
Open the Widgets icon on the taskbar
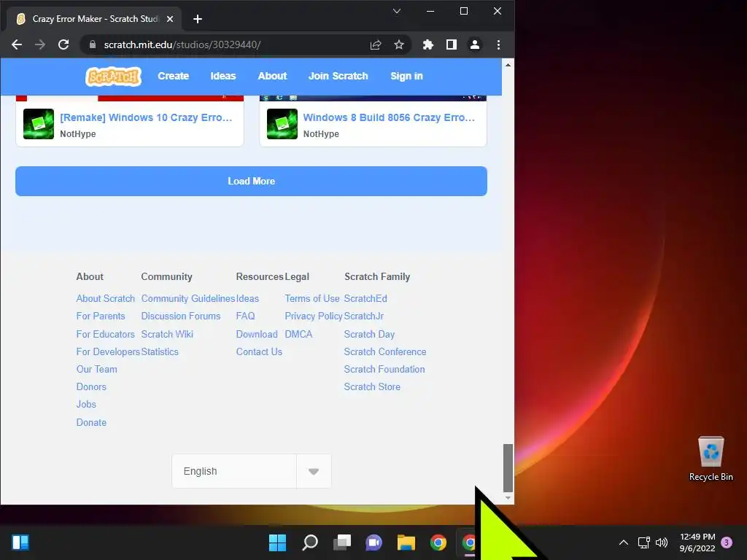pos(20,542)
